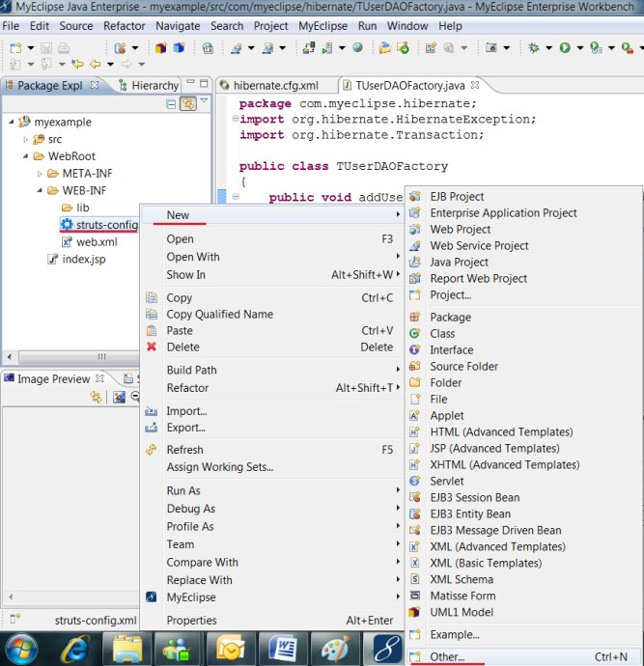Collapse the myexample project node

pyautogui.click(x=12, y=122)
